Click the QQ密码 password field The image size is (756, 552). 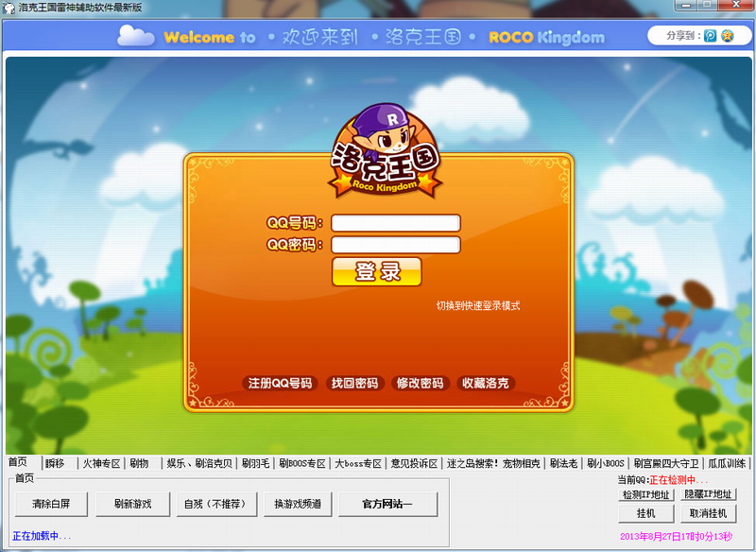[396, 245]
